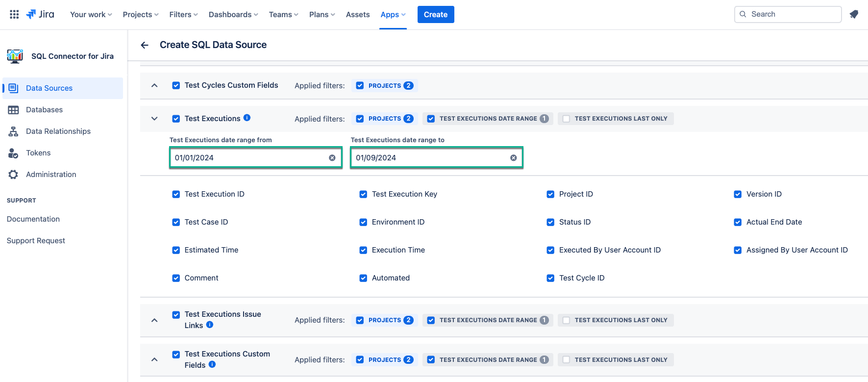Collapse the Test Executions section
The height and width of the screenshot is (382, 868).
(x=154, y=119)
